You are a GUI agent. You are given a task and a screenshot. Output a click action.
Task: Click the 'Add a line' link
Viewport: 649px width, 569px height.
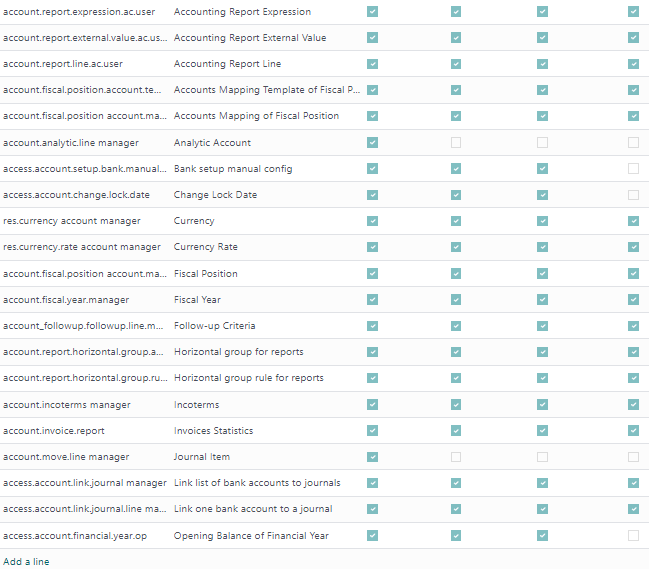tap(26, 562)
